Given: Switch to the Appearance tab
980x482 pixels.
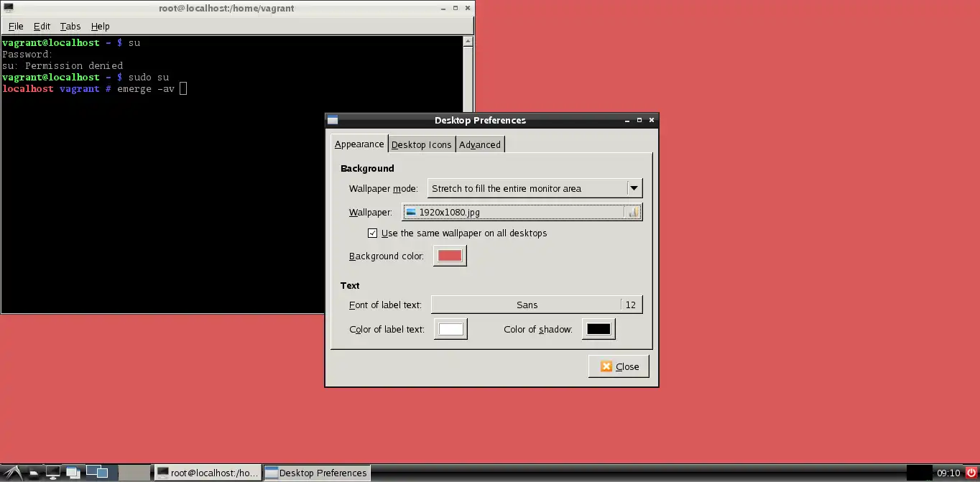Looking at the screenshot, I should coord(359,144).
